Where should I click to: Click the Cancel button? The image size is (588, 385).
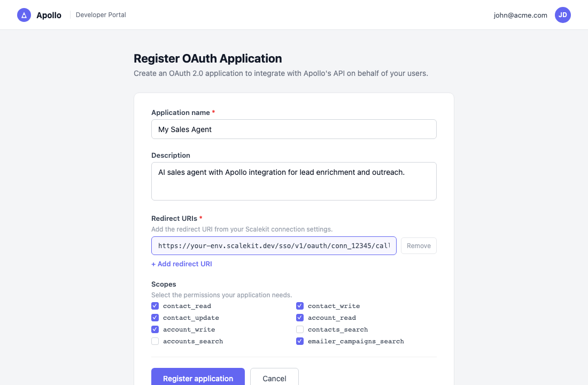click(274, 378)
